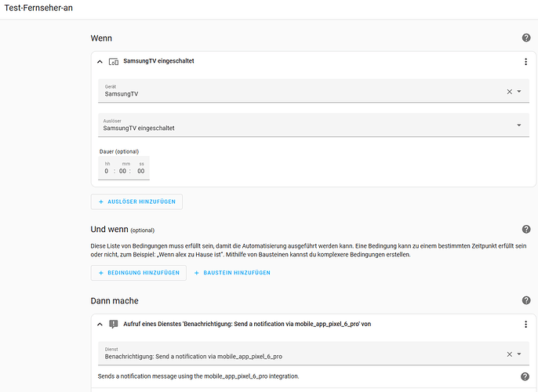The image size is (538, 392).
Task: Click the notification icon beside Aufruf eines Dienstes
Action: [113, 324]
